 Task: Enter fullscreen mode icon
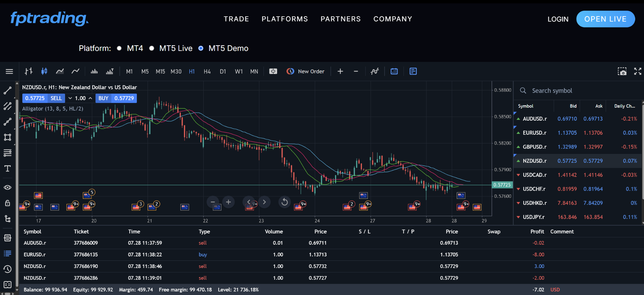coord(638,71)
